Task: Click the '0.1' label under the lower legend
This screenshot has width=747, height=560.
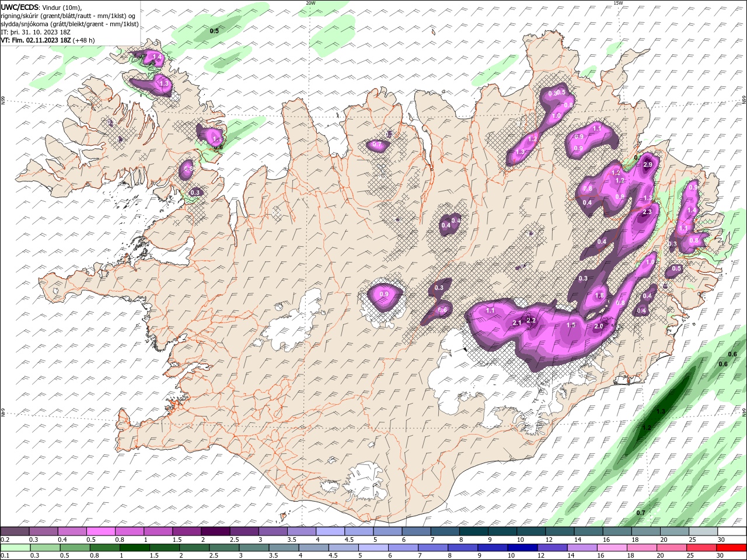Action: [x=4, y=556]
